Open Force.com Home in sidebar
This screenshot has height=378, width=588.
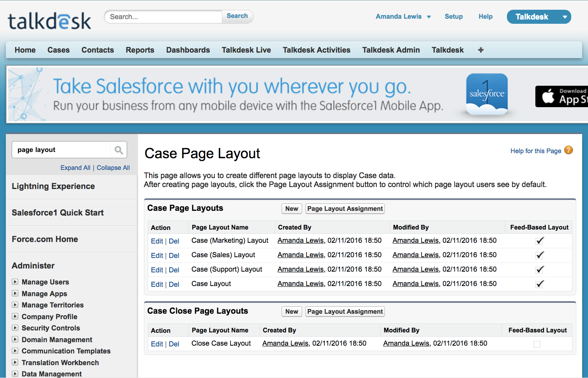(x=45, y=239)
